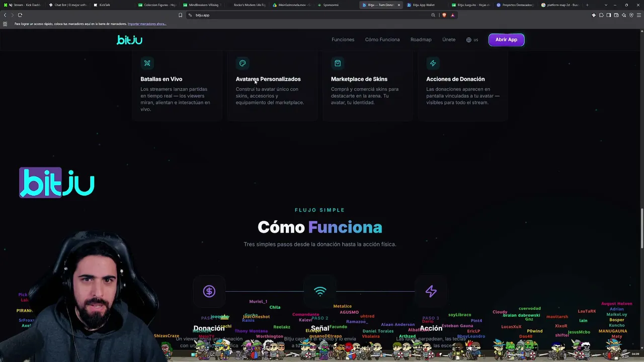Click the lightning Acciones de Donación icon
The image size is (644, 362).
[433, 63]
